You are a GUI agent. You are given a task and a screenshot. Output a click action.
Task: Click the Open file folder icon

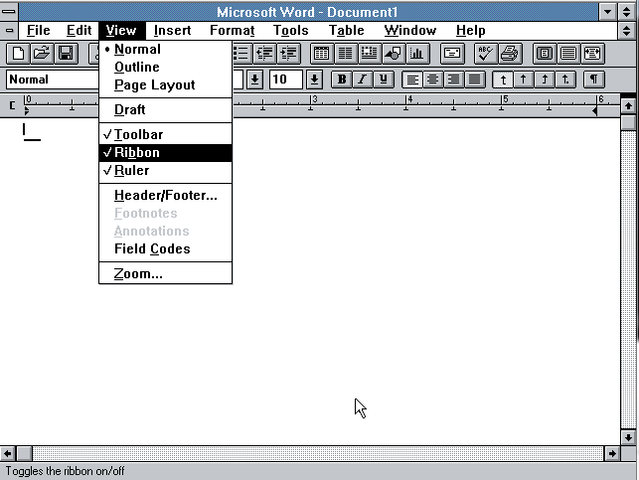(42, 53)
